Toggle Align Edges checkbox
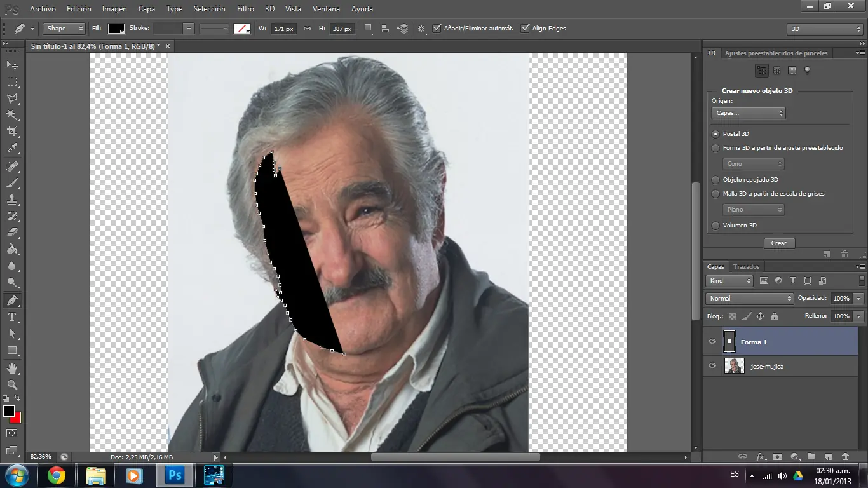Screen dimensions: 868x488 525,29
